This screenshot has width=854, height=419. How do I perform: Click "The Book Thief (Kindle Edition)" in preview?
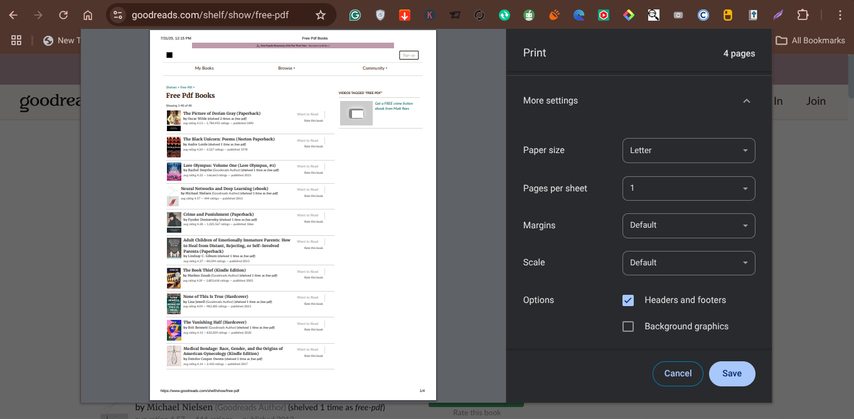coord(214,270)
